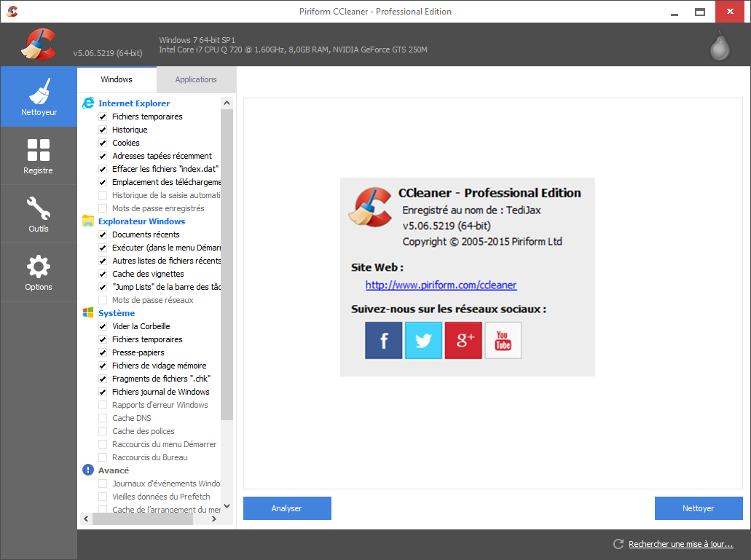Enable Mots de passe enregistrés
Image resolution: width=751 pixels, height=560 pixels.
pos(103,208)
